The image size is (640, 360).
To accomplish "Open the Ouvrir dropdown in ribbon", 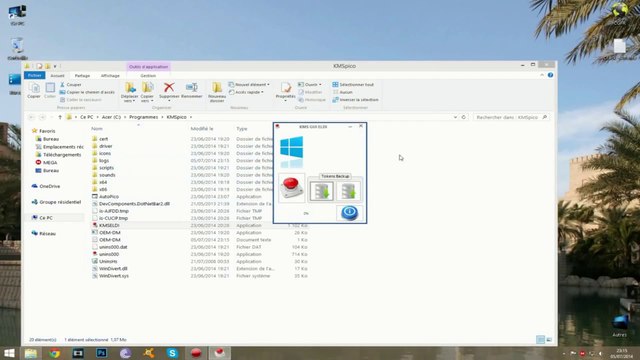I will point(320,84).
